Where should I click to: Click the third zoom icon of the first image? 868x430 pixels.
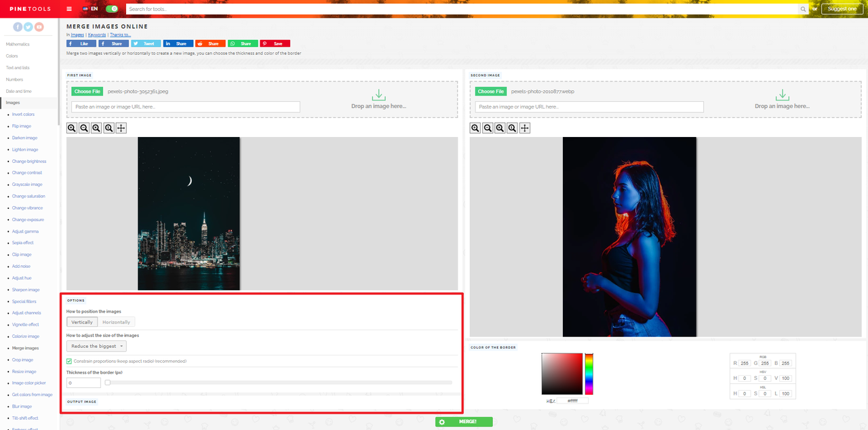click(x=96, y=128)
